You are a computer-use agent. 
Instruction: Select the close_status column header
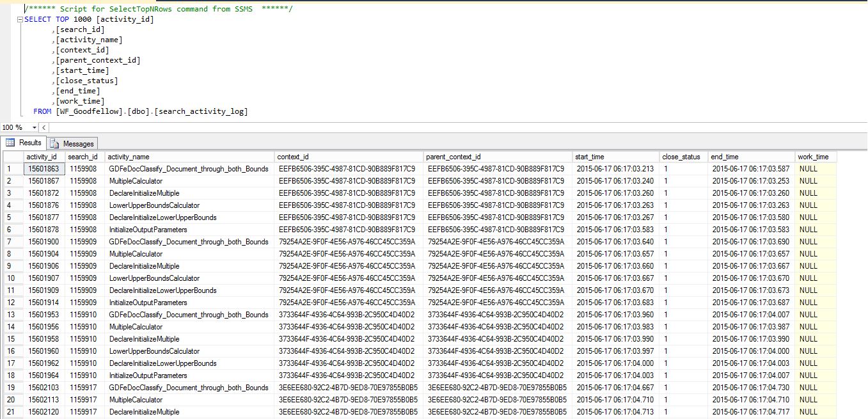(x=684, y=157)
